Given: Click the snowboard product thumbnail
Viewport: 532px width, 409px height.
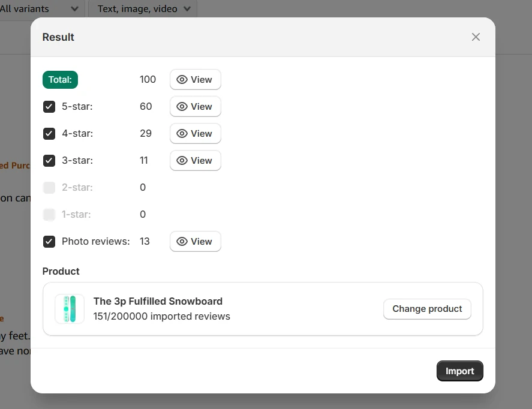Looking at the screenshot, I should click(70, 309).
